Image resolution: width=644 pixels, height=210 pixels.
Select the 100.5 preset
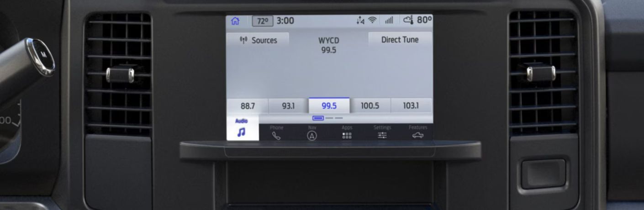click(x=370, y=106)
